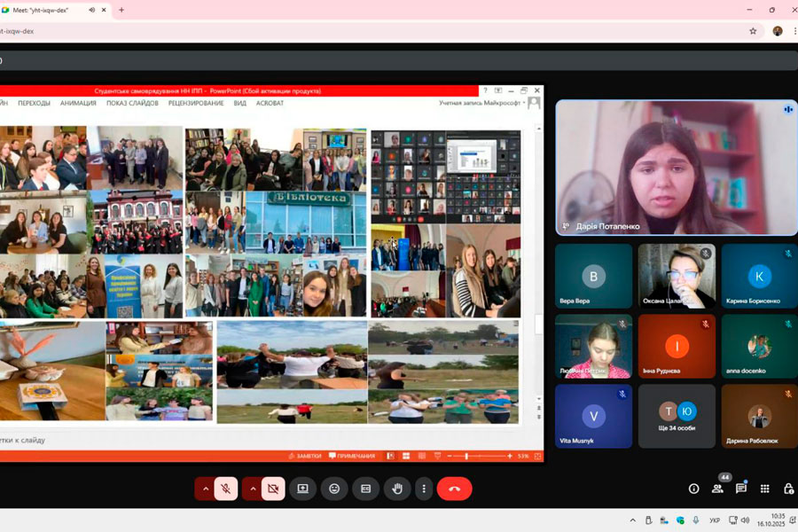Click the PowerPoint vertical scrollbar thumb
This screenshot has width=798, height=532.
tap(539, 325)
